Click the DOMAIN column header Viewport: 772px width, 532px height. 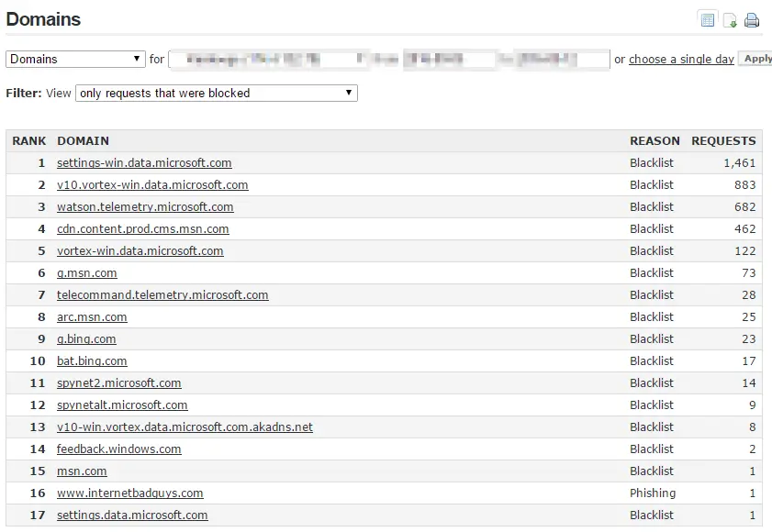point(84,141)
